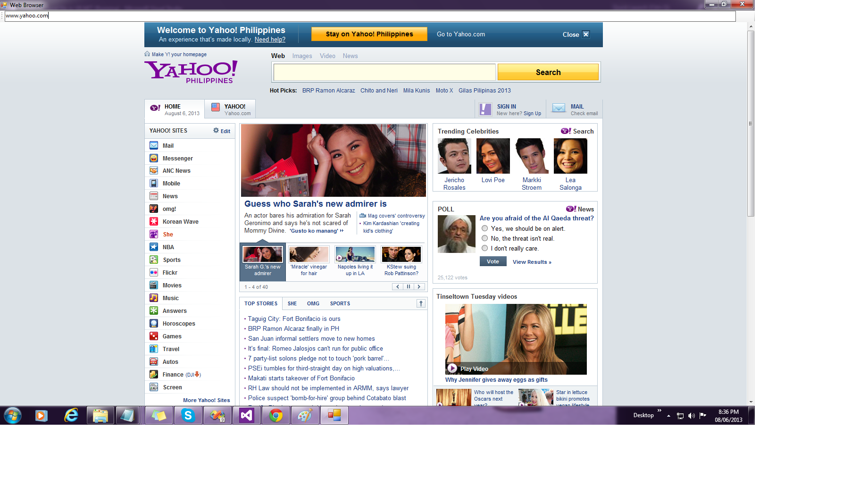868x487 pixels.
Task: Click the Mail envelope icon in header
Action: [x=559, y=109]
